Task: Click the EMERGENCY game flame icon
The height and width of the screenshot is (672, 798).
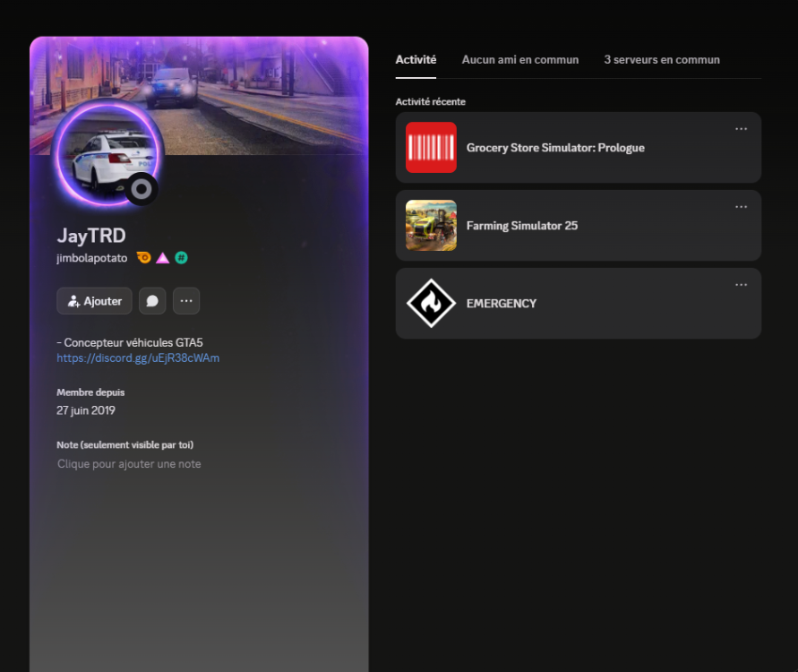Action: [x=431, y=304]
